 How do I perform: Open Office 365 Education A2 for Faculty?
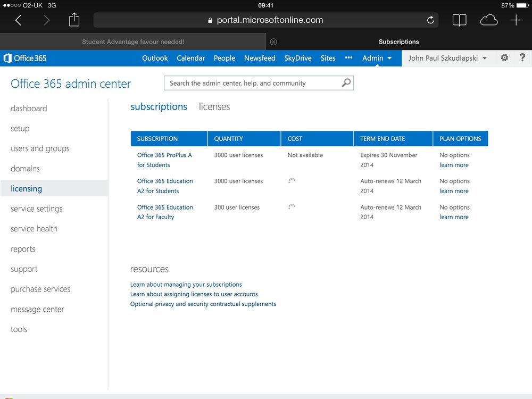[x=165, y=212]
